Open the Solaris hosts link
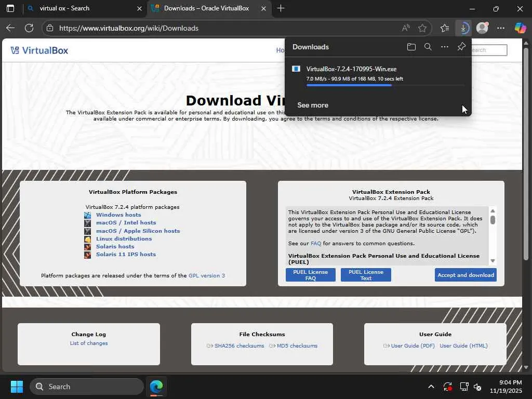Viewport: 532px width, 399px height. [x=115, y=246]
